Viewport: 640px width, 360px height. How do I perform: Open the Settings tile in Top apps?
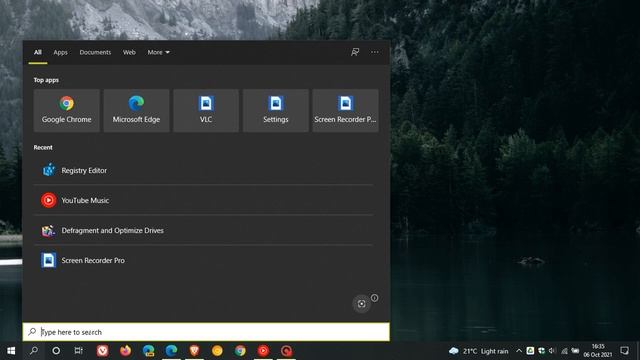276,110
